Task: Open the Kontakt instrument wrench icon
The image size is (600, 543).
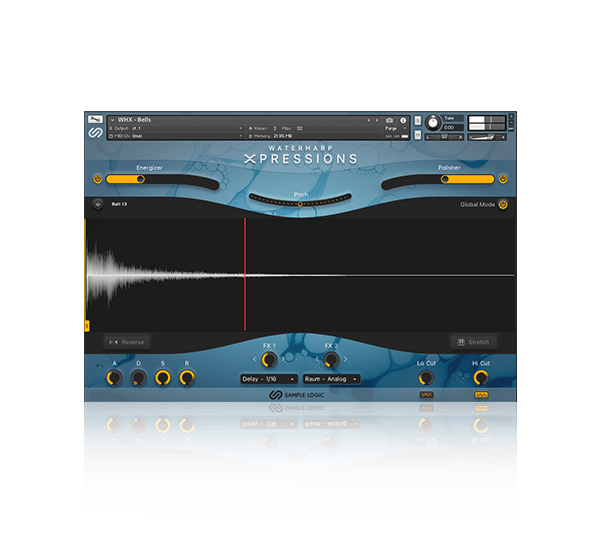Action: click(95, 119)
